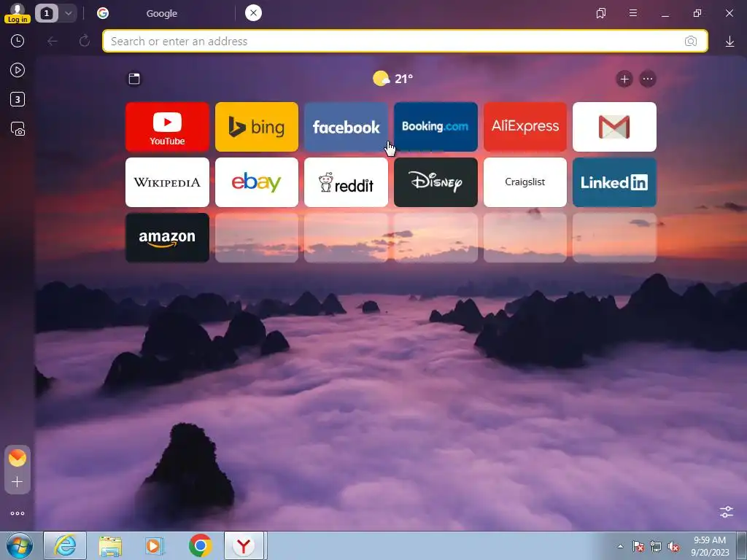Click the sidebar icon showing 3
This screenshot has height=560, width=747.
(18, 99)
